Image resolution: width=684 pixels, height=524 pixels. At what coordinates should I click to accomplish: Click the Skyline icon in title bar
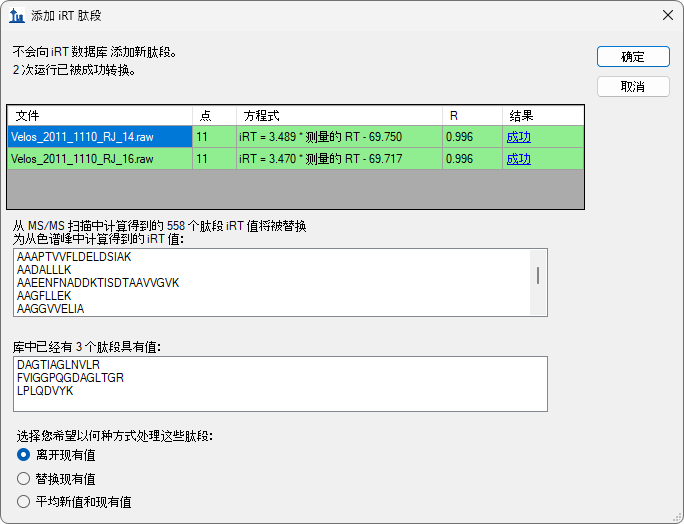tap(17, 16)
